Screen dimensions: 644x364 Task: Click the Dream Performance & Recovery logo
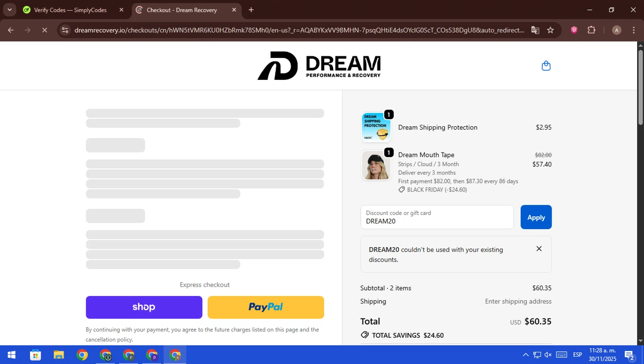tap(319, 66)
